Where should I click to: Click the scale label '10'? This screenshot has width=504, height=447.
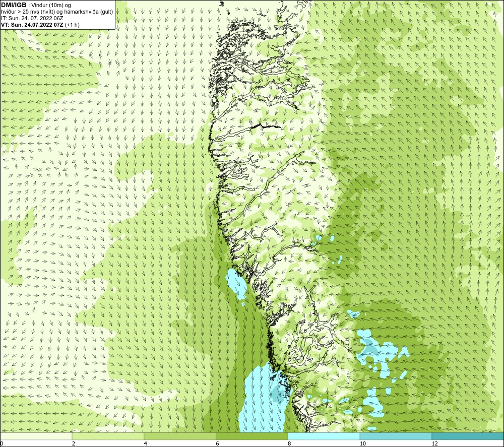coord(362,443)
